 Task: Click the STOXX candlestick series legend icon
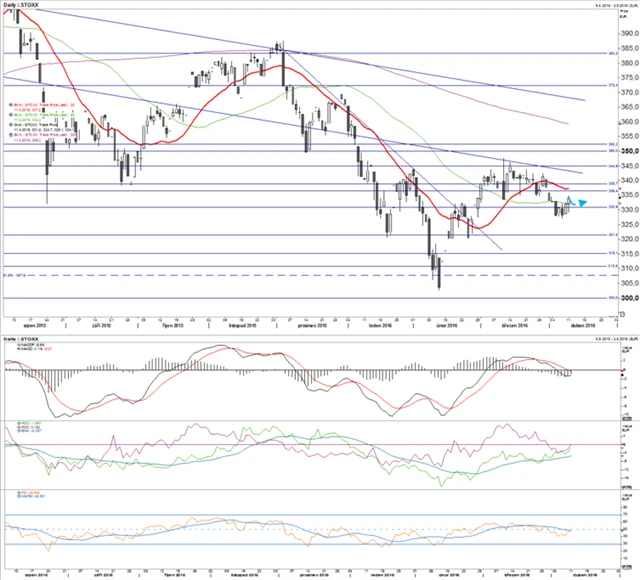coord(10,124)
